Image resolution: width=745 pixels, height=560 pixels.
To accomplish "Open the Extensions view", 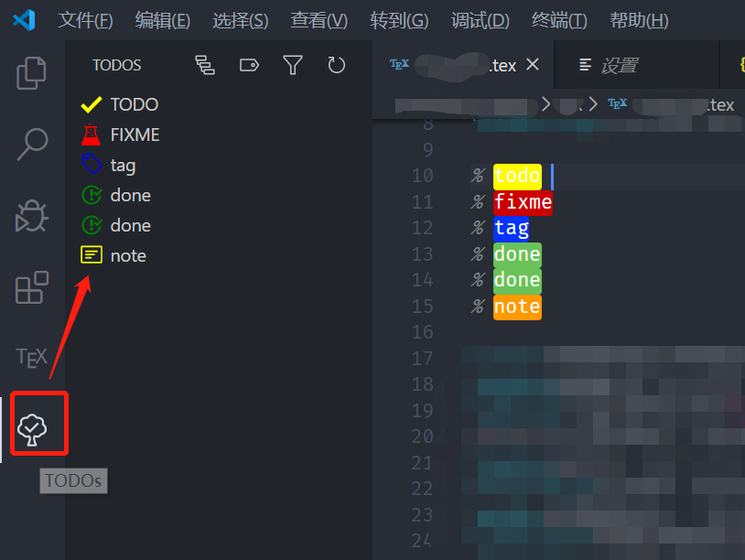I will [31, 287].
